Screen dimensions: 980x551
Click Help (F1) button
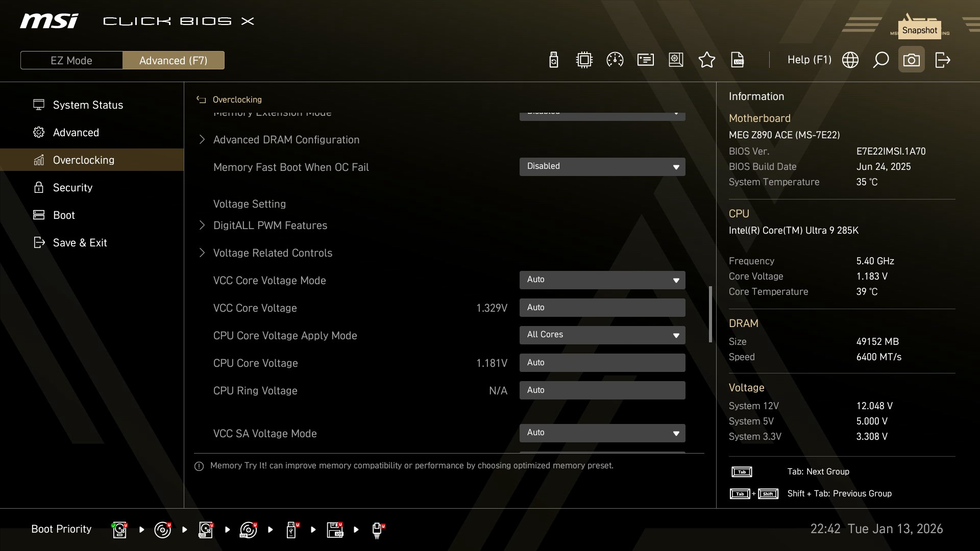pos(809,60)
